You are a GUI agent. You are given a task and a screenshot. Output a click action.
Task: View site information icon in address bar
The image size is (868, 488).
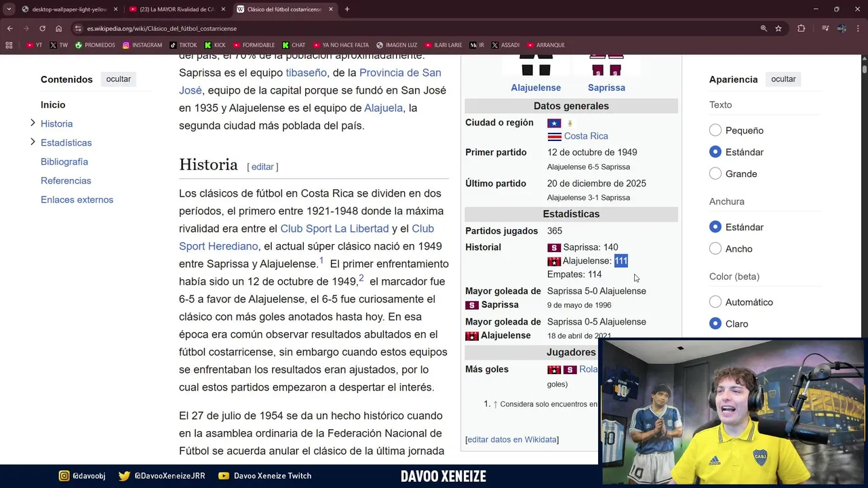point(79,28)
